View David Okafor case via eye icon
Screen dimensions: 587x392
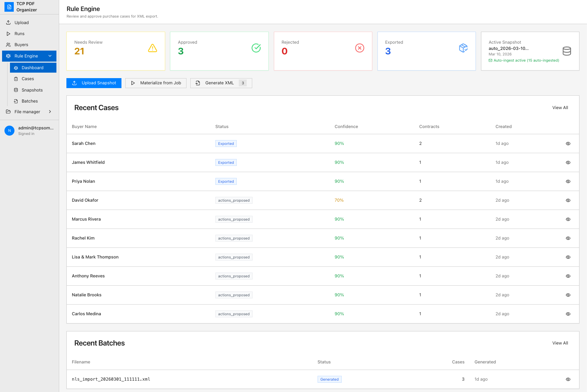pos(568,201)
